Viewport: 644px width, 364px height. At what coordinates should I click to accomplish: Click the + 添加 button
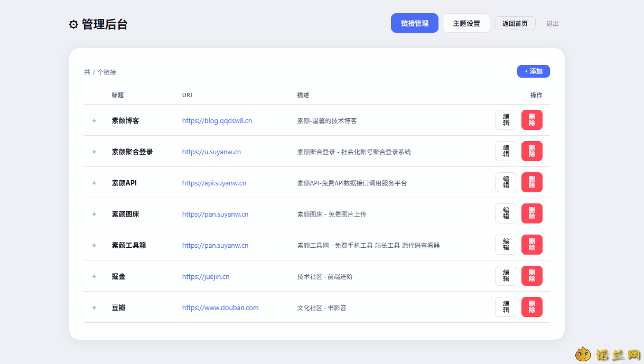(534, 71)
